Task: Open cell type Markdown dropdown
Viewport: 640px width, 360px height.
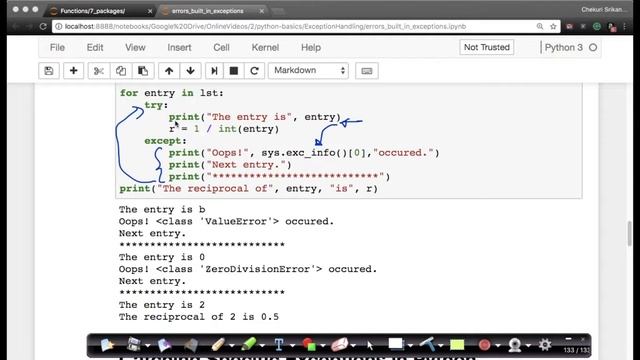Action: coord(308,71)
